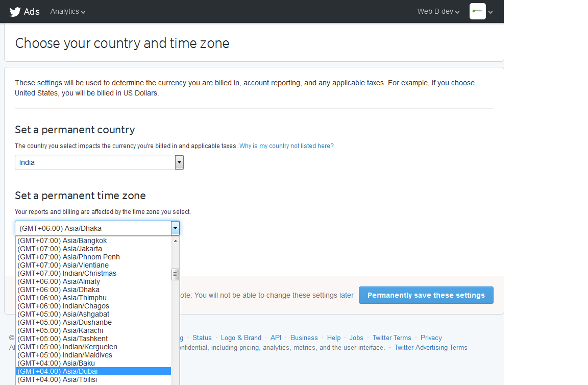Open the Privacy footer link
The width and height of the screenshot is (588, 385).
(x=431, y=338)
